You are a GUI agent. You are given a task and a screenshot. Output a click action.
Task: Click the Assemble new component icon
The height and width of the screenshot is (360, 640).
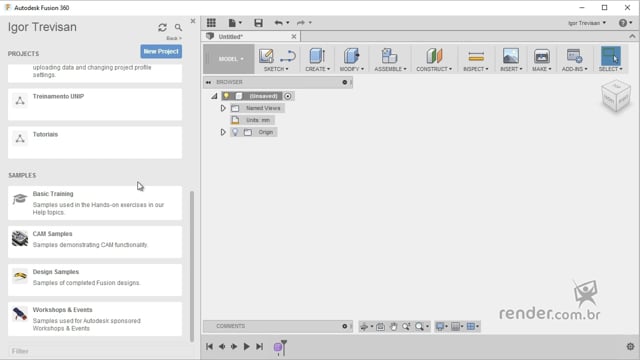389,56
